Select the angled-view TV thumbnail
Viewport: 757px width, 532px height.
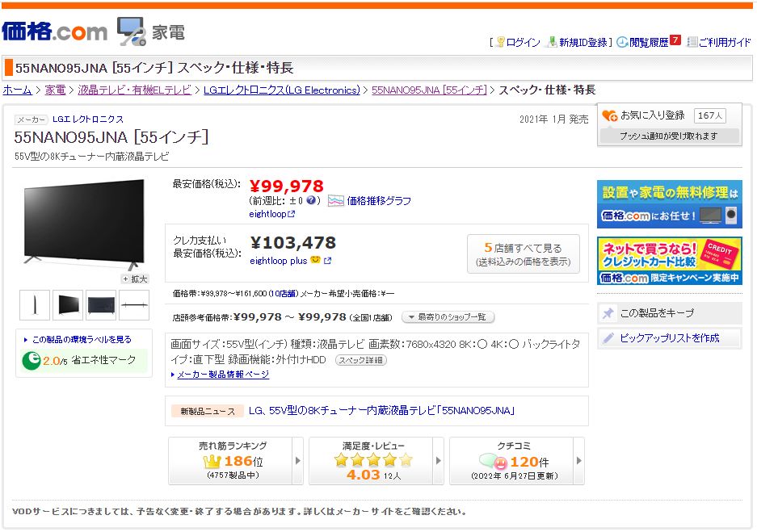[x=68, y=305]
